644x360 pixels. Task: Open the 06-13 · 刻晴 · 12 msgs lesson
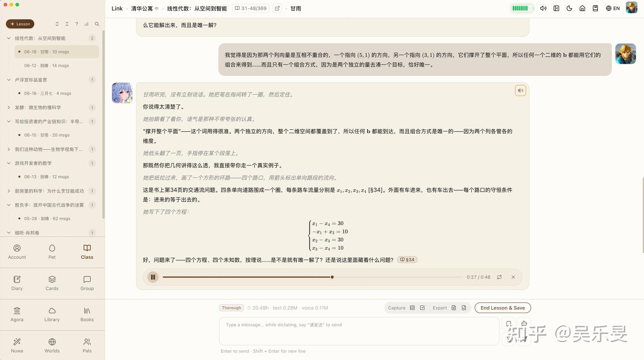(57, 177)
